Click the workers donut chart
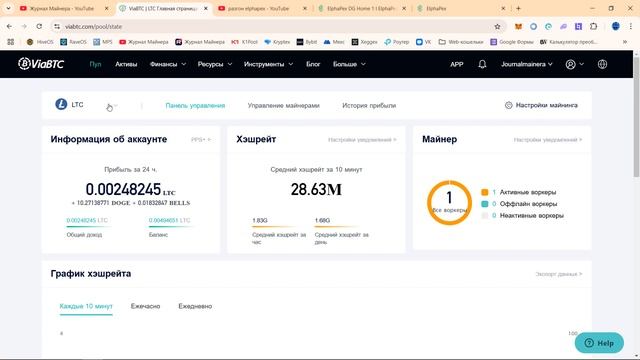Screen dimensions: 640x360 point(449,202)
